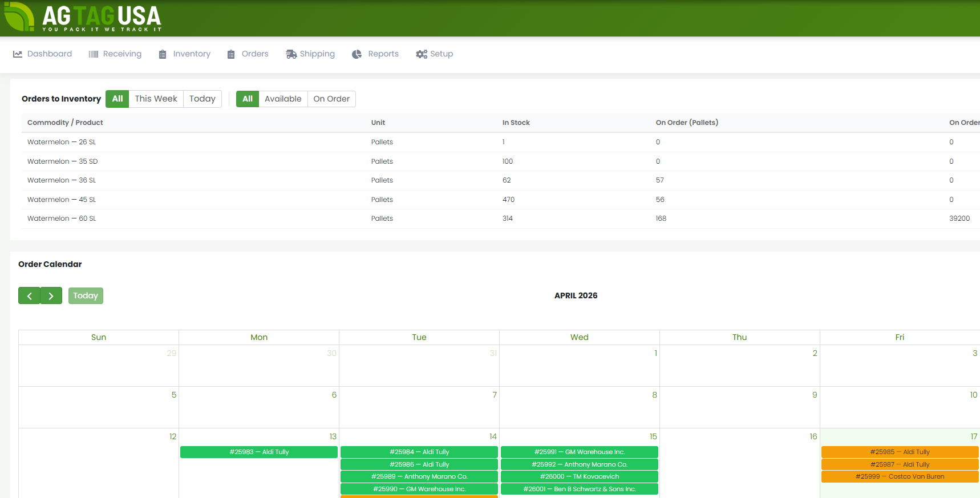Click the Orders clipboard icon

(231, 54)
